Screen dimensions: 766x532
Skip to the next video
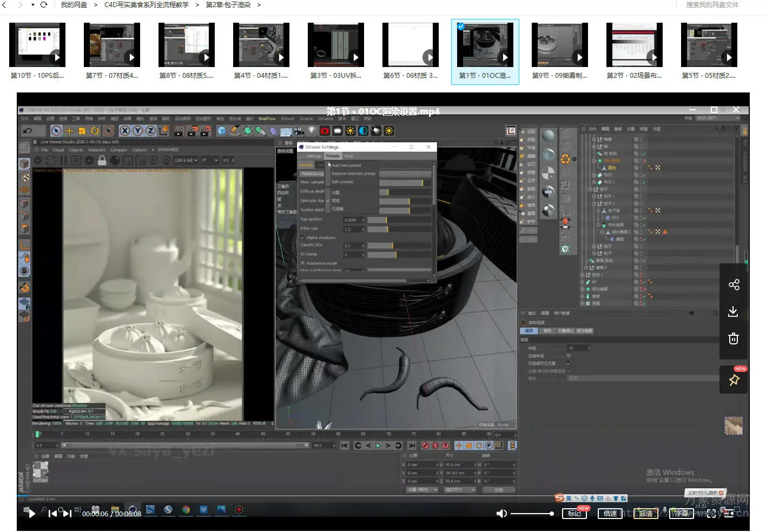[x=67, y=514]
